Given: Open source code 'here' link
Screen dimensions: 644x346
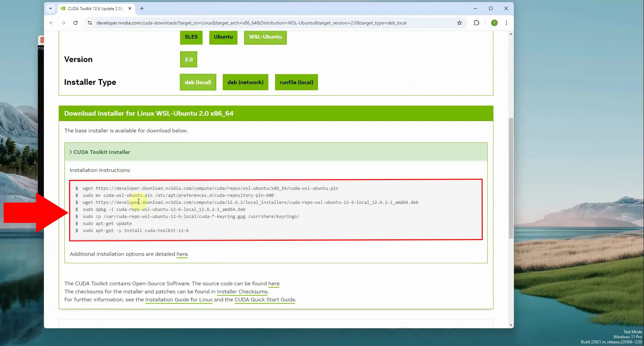Looking at the screenshot, I should 274,284.
